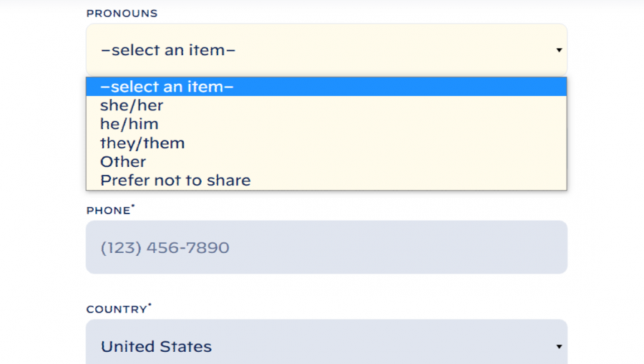The width and height of the screenshot is (644, 364).
Task: Click '–select an item–' text in closed Pronouns box
Action: (168, 50)
